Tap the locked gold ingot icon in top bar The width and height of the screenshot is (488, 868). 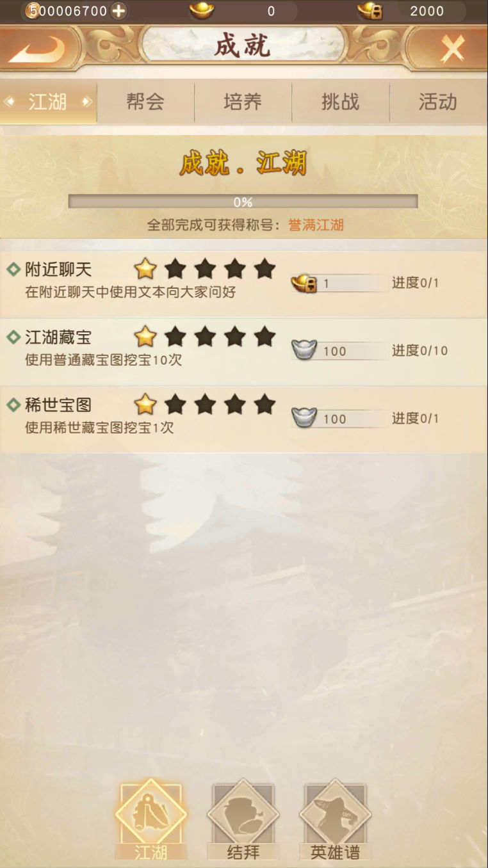[x=370, y=10]
